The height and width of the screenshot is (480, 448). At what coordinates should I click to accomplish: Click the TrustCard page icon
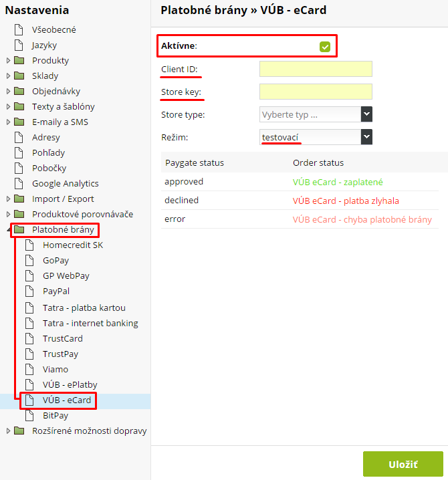point(29,338)
